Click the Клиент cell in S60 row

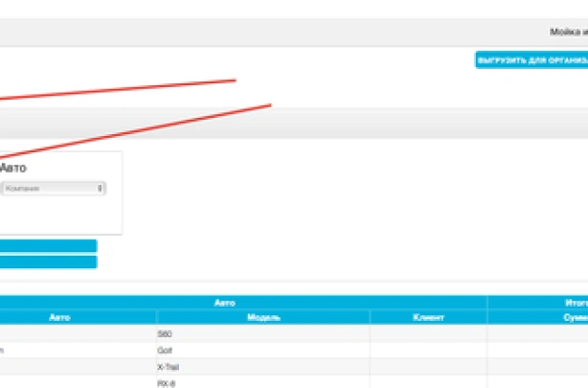coord(428,333)
